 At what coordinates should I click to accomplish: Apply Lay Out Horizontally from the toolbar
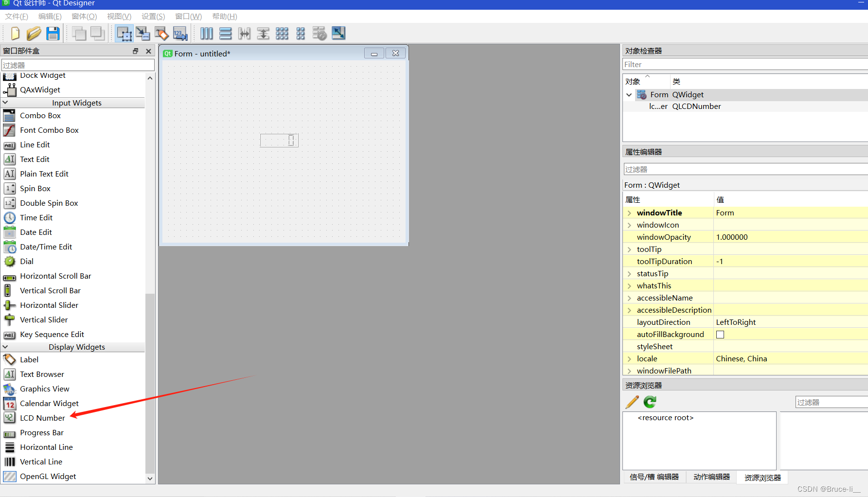coord(207,34)
